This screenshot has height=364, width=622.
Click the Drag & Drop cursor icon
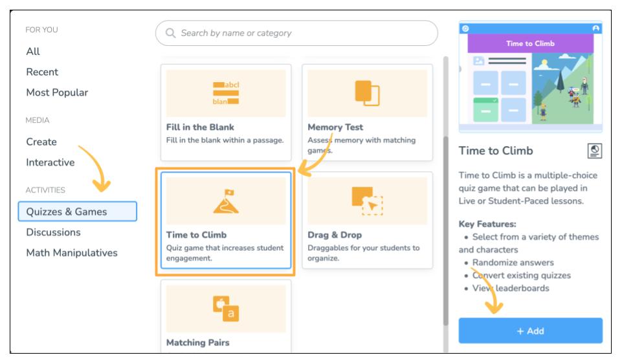pyautogui.click(x=367, y=200)
